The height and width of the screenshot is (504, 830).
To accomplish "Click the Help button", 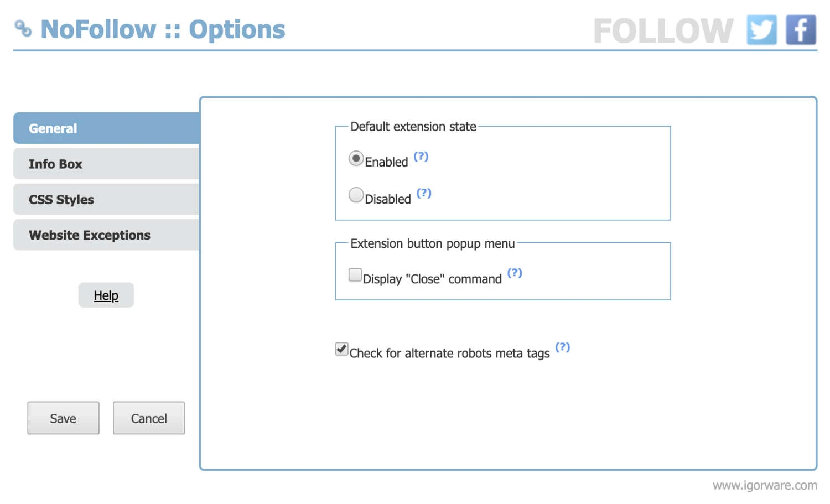I will [106, 295].
